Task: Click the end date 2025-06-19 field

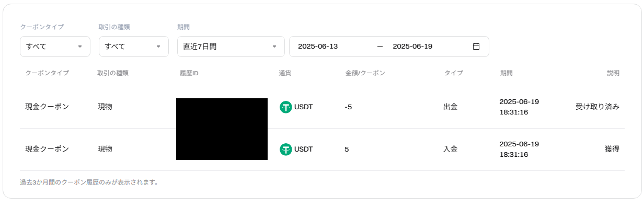Action: [x=412, y=47]
